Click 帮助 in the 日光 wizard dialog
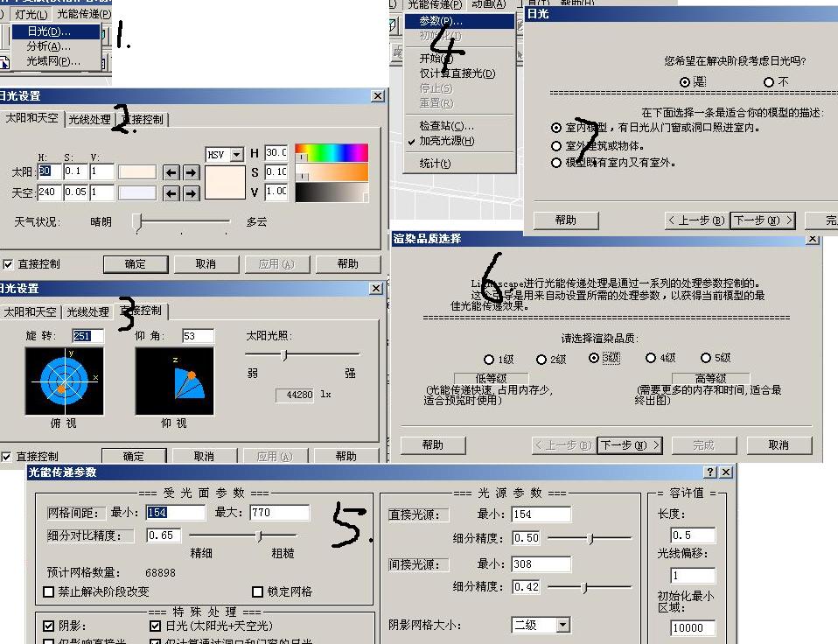Viewport: 838px width, 644px height. coord(566,220)
